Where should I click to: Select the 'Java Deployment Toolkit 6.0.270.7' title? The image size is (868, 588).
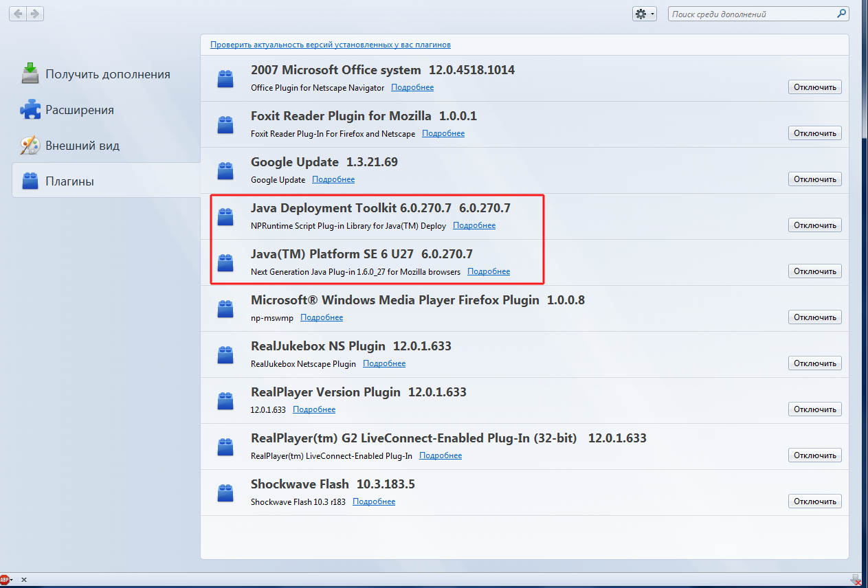350,208
